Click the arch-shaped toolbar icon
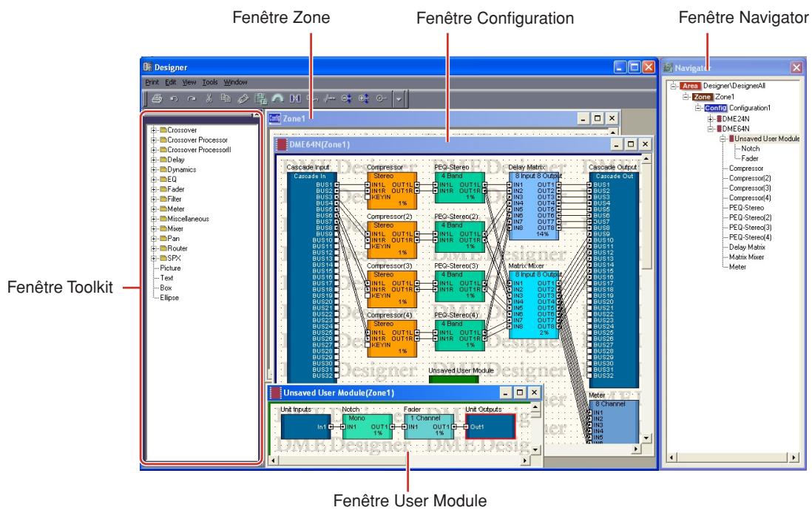 pyautogui.click(x=277, y=98)
